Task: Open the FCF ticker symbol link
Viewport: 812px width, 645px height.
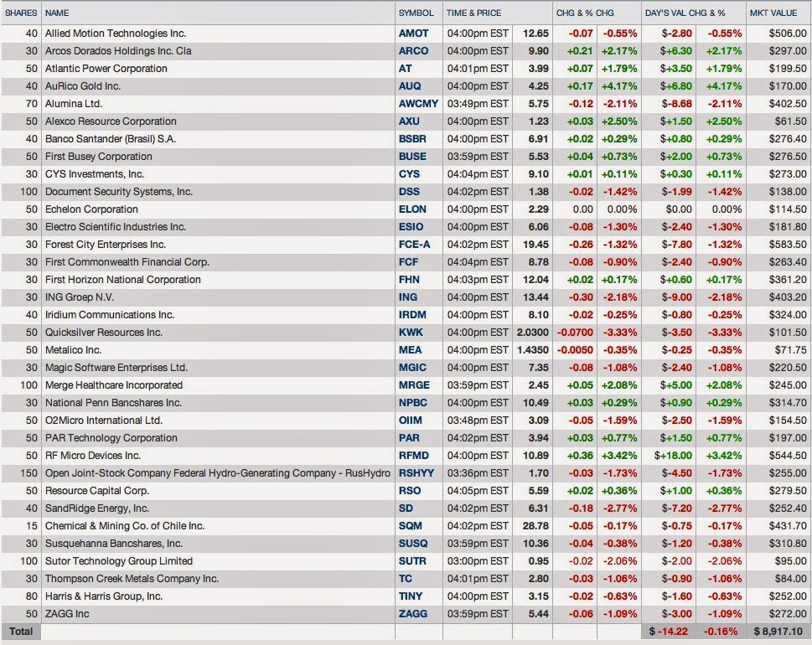Action: coord(408,262)
